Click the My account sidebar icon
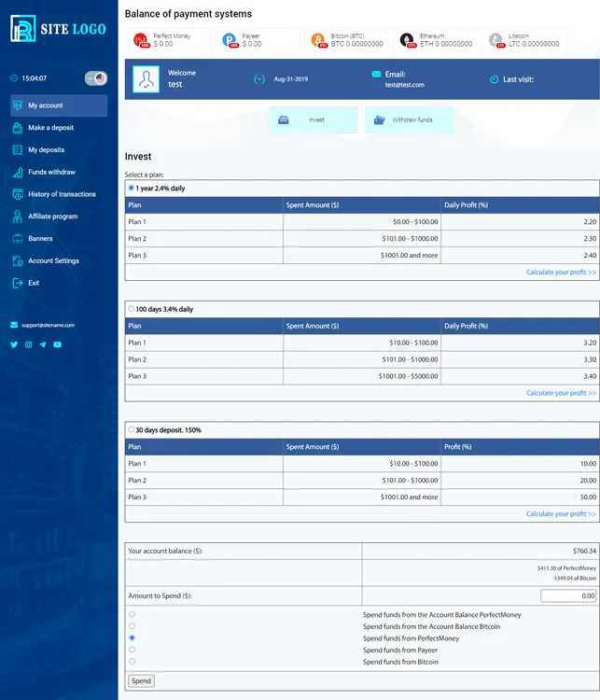600x700 pixels. [18, 105]
